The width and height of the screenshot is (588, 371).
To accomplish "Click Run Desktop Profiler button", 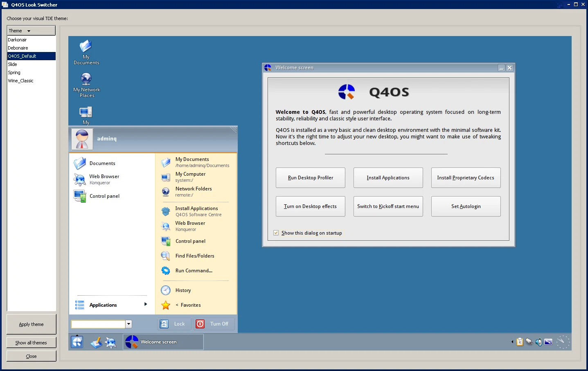I will [311, 178].
